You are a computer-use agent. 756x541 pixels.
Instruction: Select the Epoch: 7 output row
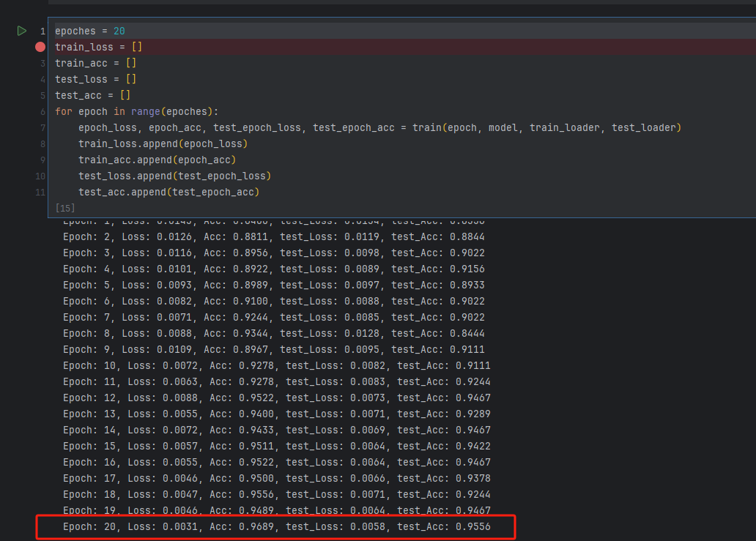(274, 318)
